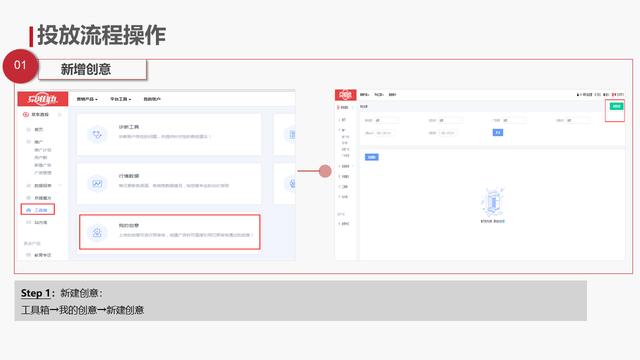Click the toolbox icon beside 工具箱
Viewport: 640px width, 360px height.
pyautogui.click(x=28, y=210)
